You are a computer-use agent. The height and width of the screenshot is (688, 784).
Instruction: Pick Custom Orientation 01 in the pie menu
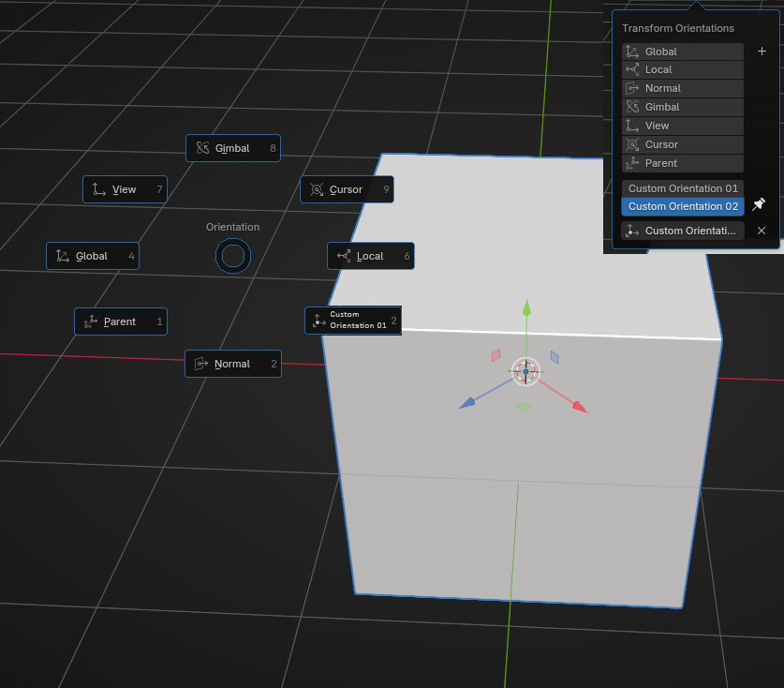click(x=353, y=321)
